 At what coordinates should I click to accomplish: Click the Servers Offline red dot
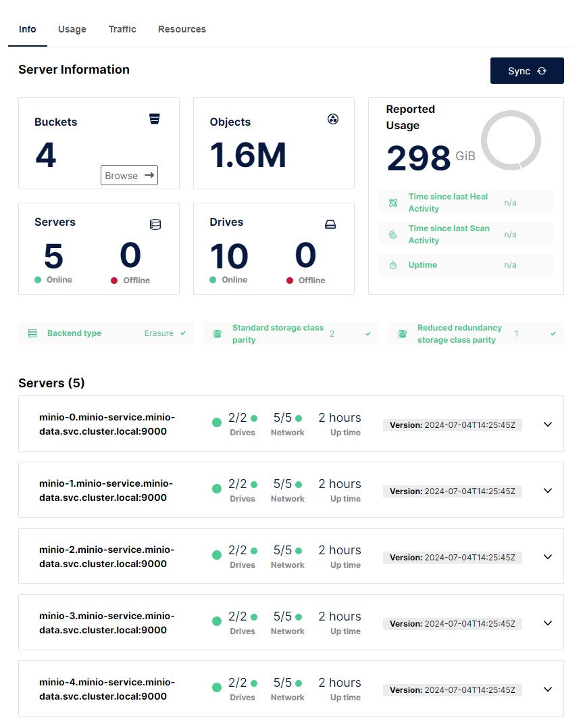coord(114,281)
